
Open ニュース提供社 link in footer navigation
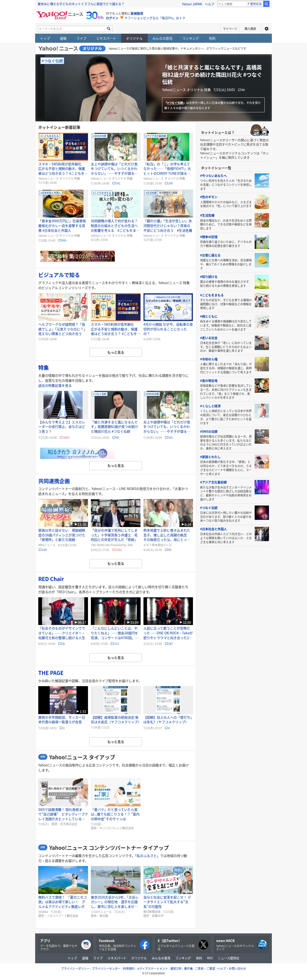pos(228,958)
